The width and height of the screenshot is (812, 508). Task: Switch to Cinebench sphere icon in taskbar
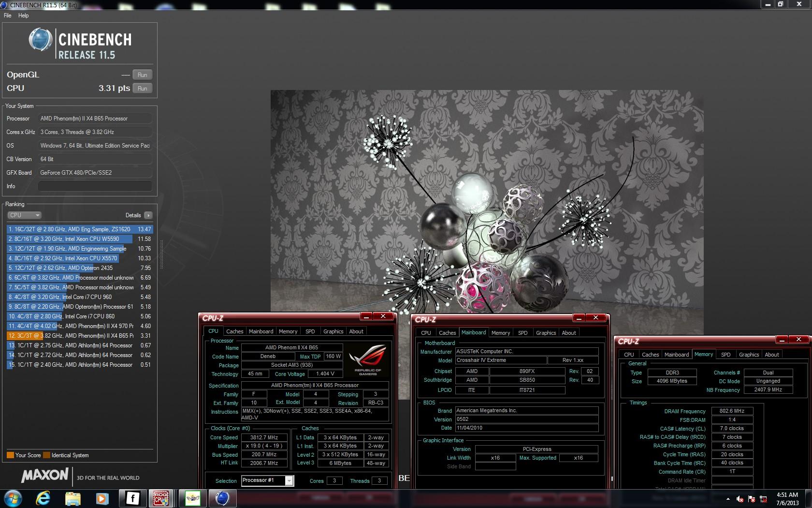(x=222, y=498)
